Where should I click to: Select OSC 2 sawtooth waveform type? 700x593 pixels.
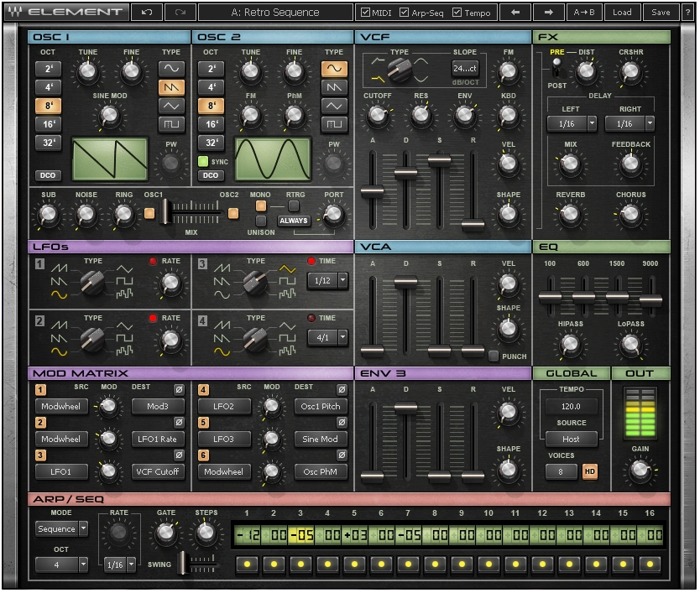(334, 87)
